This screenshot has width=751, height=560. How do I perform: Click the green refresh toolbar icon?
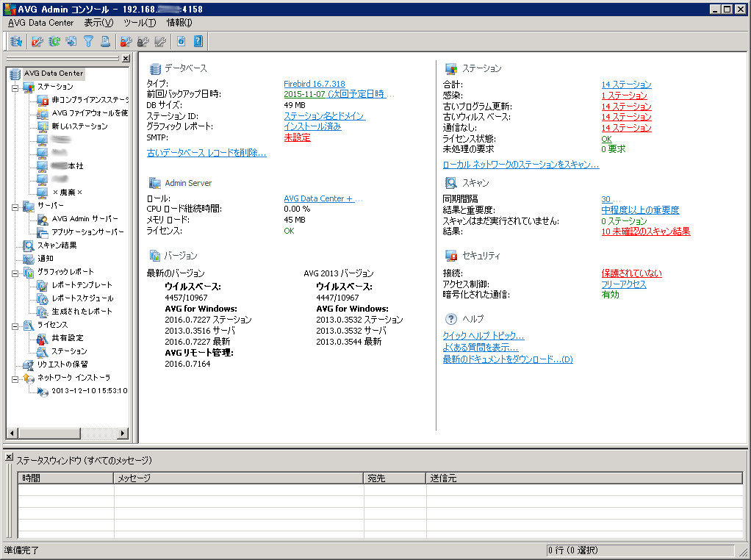54,42
